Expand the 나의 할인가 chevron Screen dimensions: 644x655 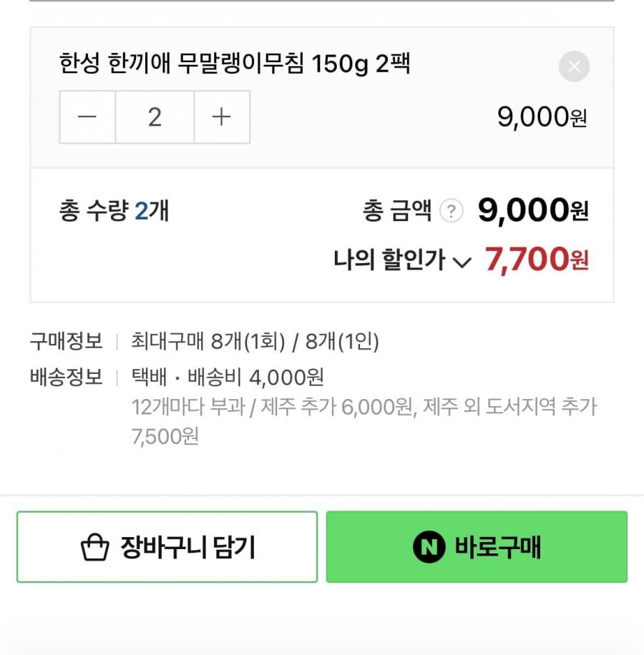tap(463, 262)
